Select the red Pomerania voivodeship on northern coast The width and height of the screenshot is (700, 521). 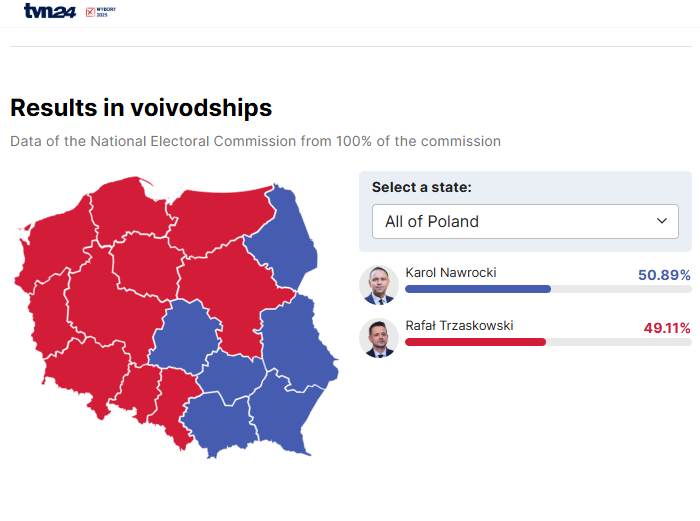tap(127, 212)
